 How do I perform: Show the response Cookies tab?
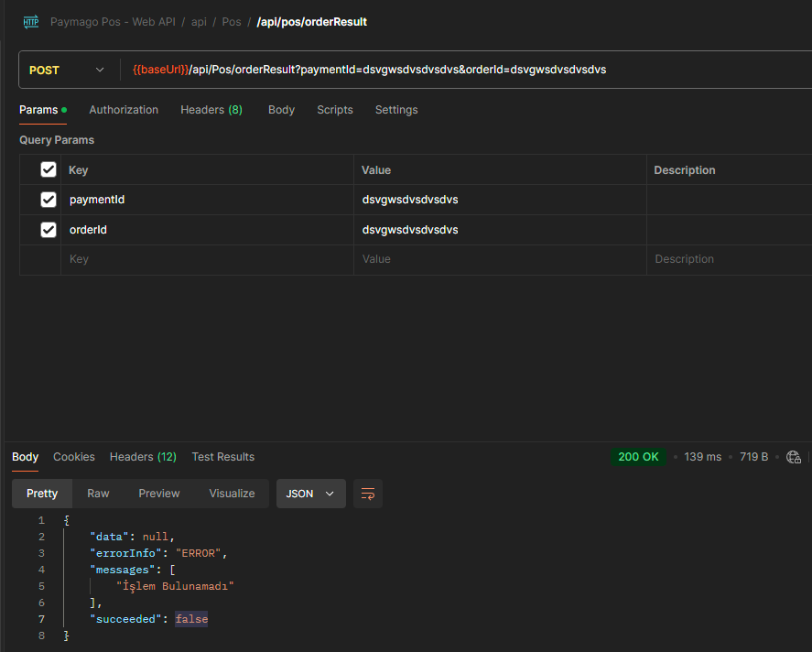[74, 457]
